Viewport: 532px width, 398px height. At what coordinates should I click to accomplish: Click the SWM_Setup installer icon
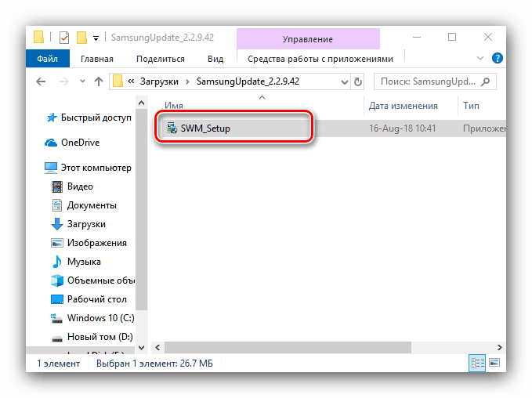[172, 128]
